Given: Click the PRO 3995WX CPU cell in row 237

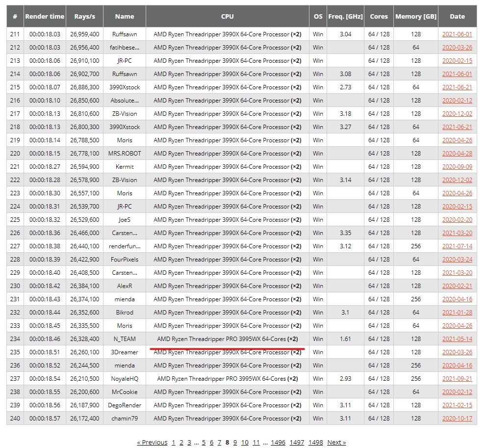Looking at the screenshot, I should pos(228,379).
